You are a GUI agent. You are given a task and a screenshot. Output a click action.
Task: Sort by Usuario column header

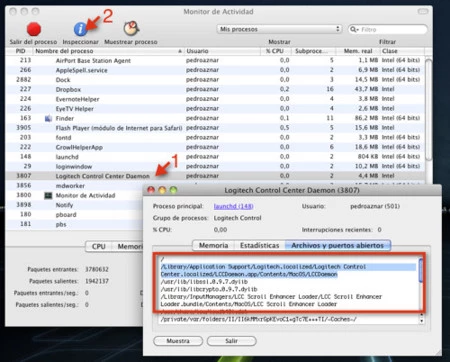tap(222, 51)
